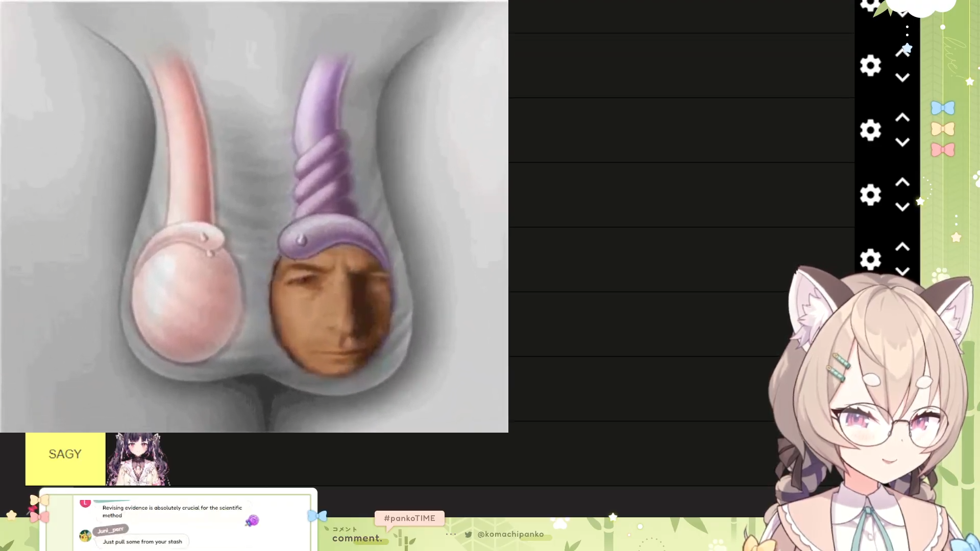The width and height of the screenshot is (980, 551).
Task: Click the Twitter bird icon beside @komachipanko
Action: [x=468, y=535]
